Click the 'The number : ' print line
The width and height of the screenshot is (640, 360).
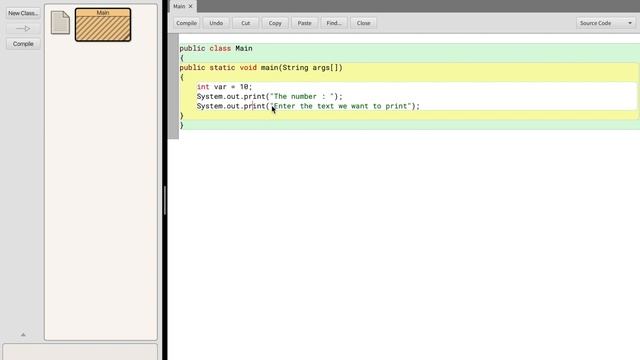tap(270, 96)
